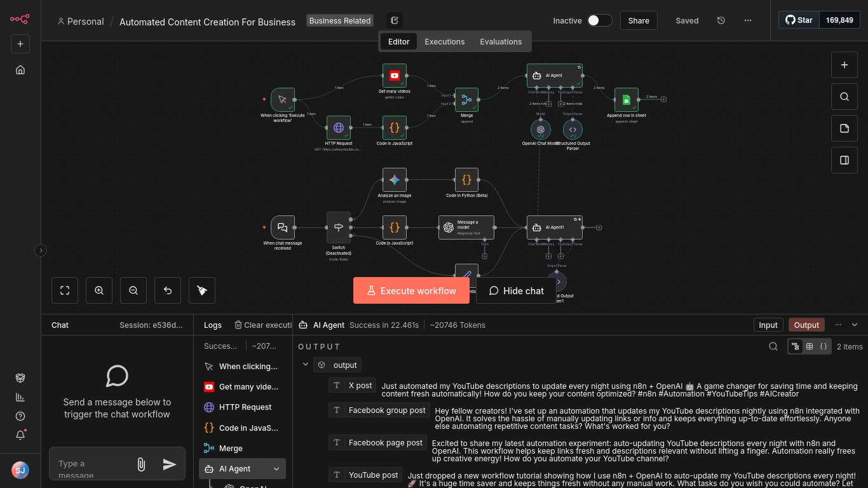Select the Get many videos YouTube node
868x488 pixels.
point(395,76)
